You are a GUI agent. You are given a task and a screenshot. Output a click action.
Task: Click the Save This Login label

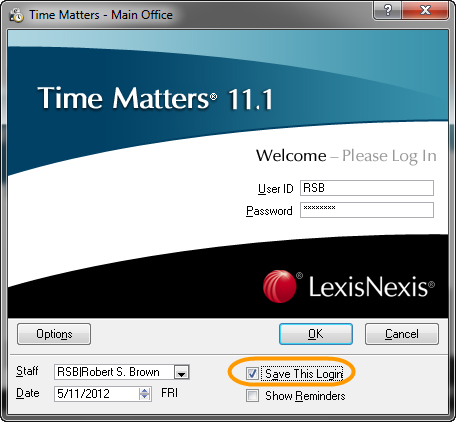[x=304, y=374]
